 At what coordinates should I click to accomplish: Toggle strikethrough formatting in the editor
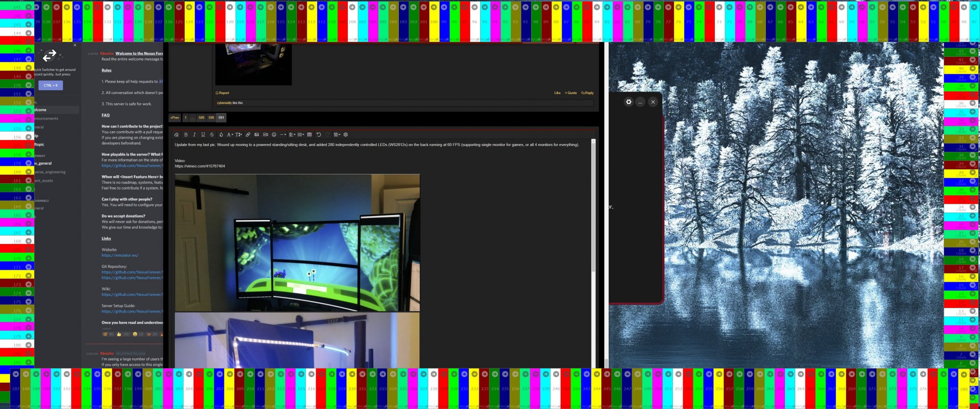pos(212,135)
